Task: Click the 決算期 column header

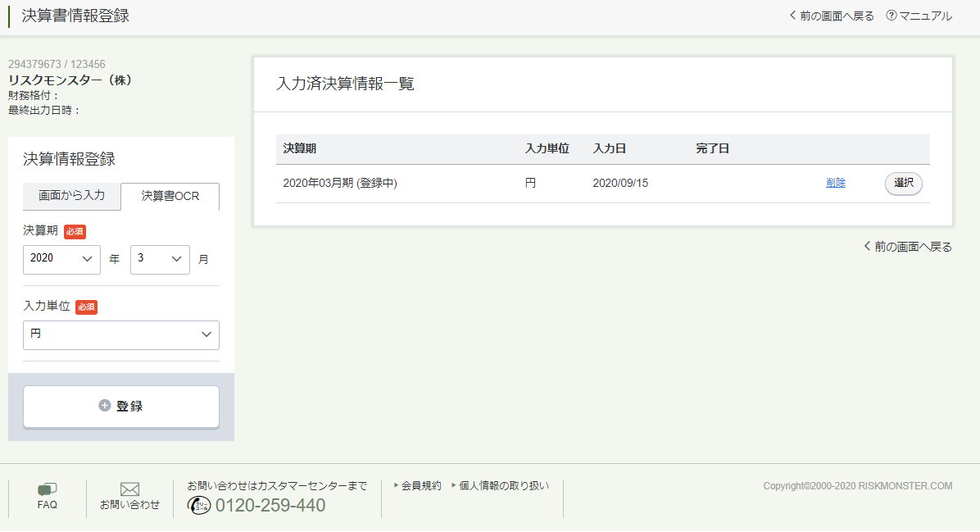Action: (x=300, y=149)
